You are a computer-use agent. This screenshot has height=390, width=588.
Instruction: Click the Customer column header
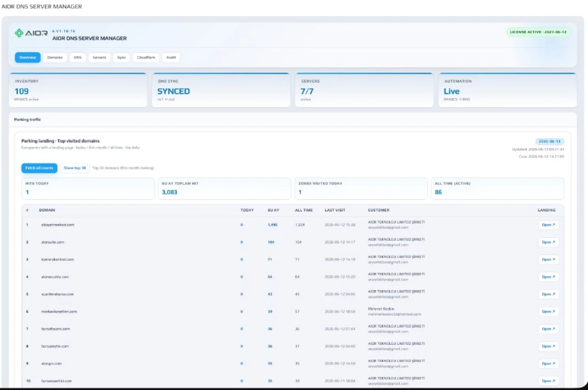tap(379, 210)
